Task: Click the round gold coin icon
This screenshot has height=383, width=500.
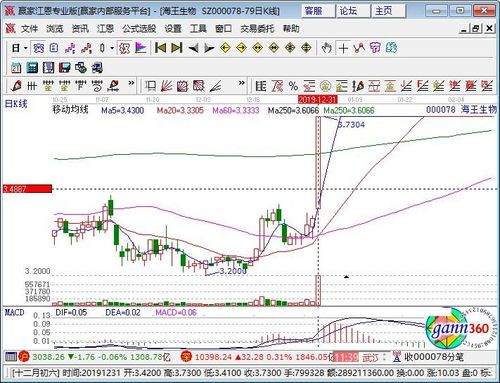Action: [325, 86]
